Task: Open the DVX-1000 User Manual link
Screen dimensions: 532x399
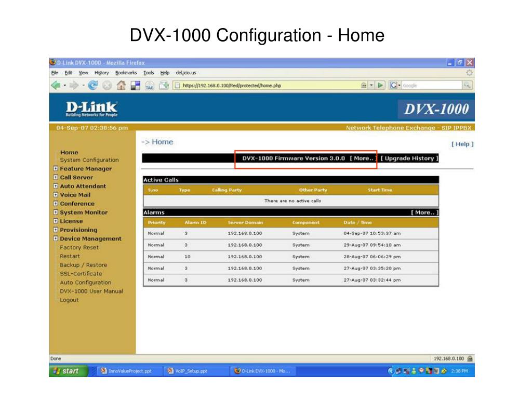Action: tap(91, 291)
